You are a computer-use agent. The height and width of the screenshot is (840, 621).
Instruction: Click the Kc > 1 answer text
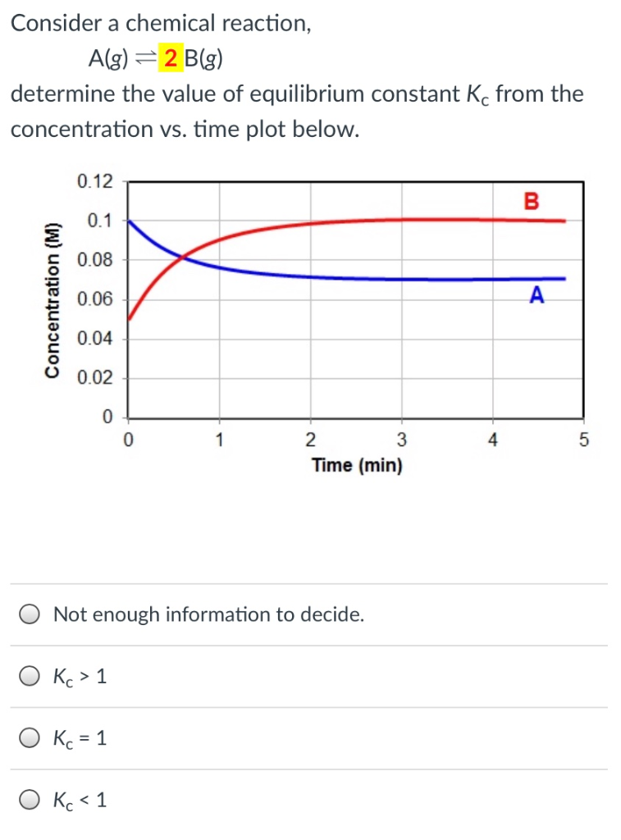click(78, 675)
